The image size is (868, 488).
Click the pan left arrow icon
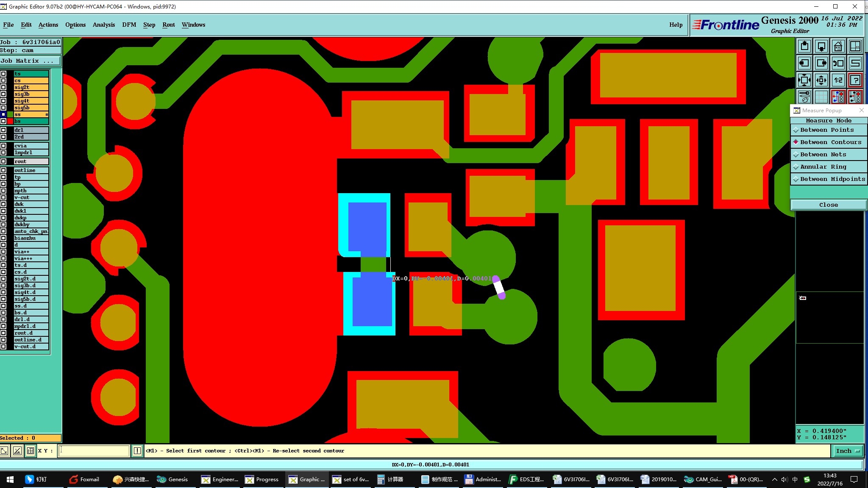click(x=804, y=63)
